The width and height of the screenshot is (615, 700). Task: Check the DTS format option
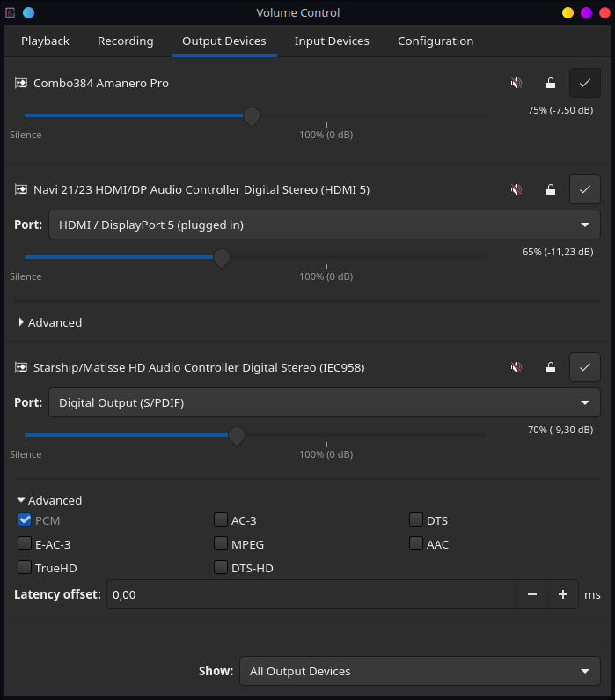416,520
